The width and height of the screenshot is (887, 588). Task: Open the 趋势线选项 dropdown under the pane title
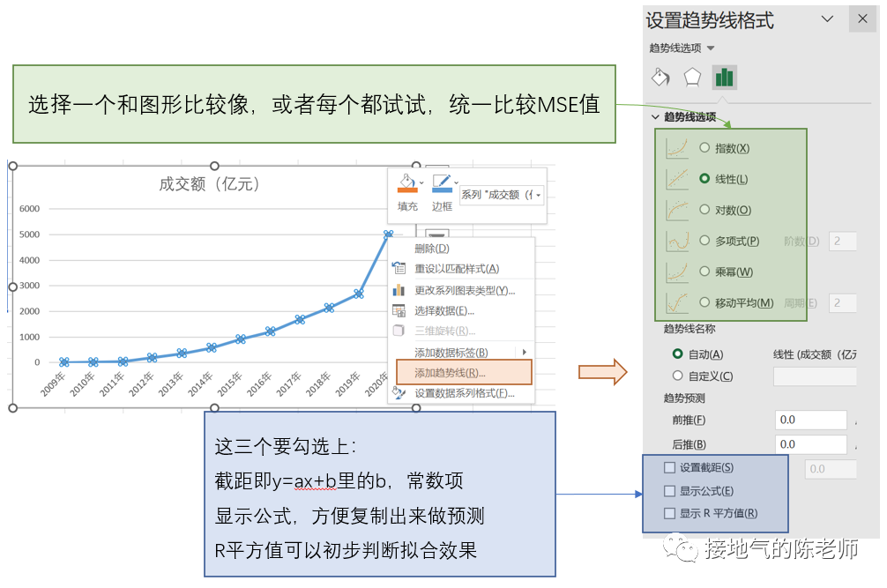(x=711, y=48)
